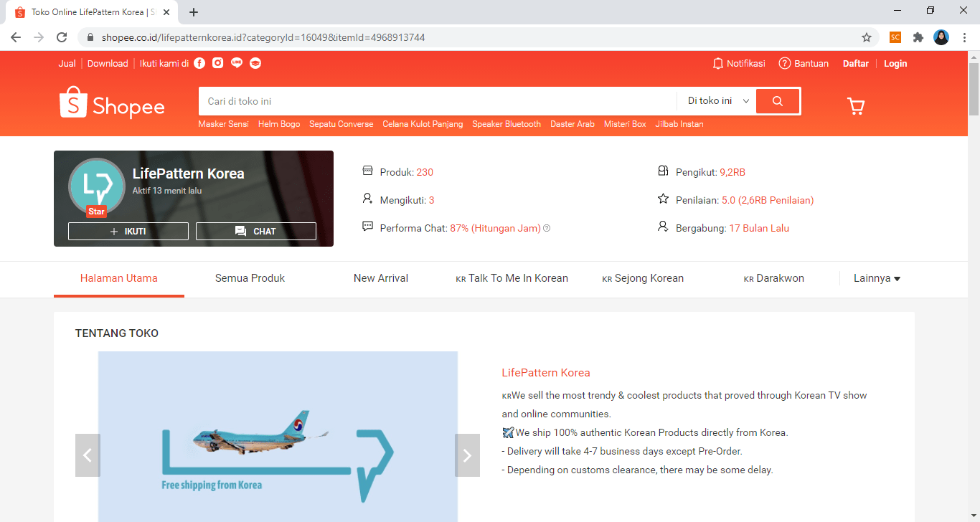
Task: Click the 'Cari di toko ini' search field
Action: pos(438,101)
